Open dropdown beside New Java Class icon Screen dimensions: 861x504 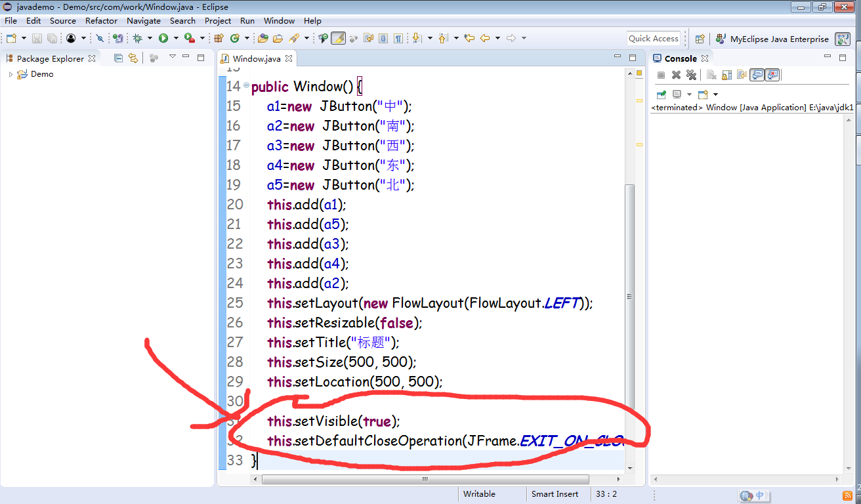pos(247,38)
